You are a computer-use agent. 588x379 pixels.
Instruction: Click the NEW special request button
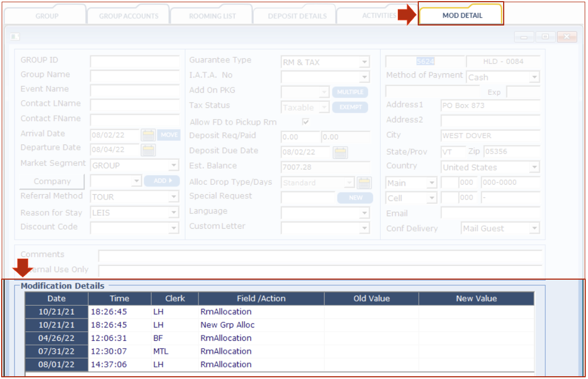tap(355, 198)
